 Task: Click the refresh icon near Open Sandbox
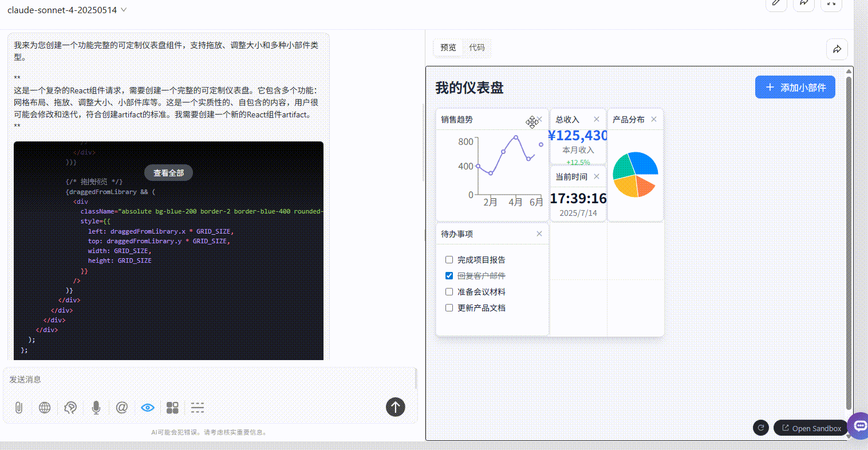[761, 428]
